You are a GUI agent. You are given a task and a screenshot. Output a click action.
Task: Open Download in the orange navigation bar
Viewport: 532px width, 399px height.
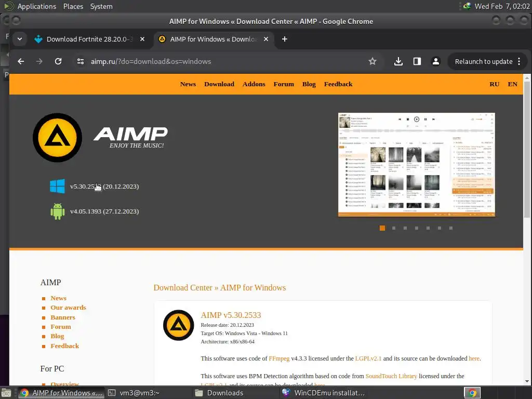(219, 84)
